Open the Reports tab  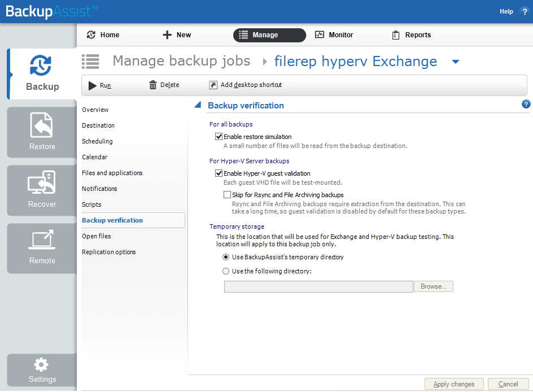(x=411, y=34)
